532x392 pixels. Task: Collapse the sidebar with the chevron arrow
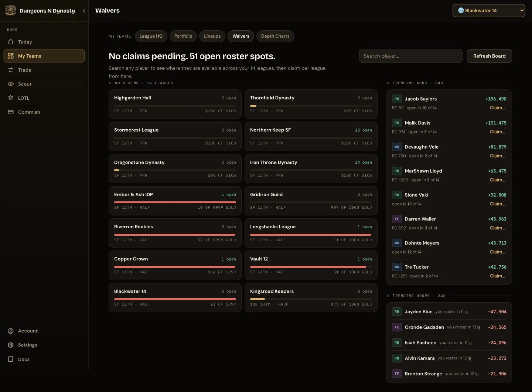[84, 11]
